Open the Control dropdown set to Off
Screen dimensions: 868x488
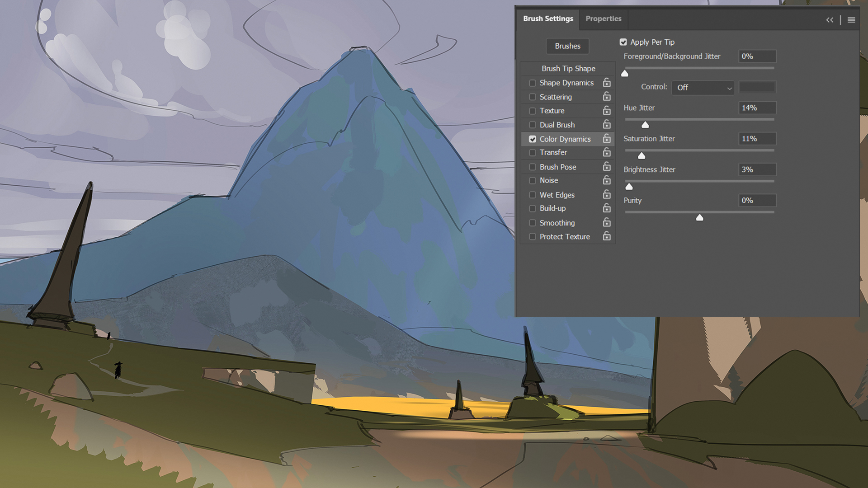point(703,88)
